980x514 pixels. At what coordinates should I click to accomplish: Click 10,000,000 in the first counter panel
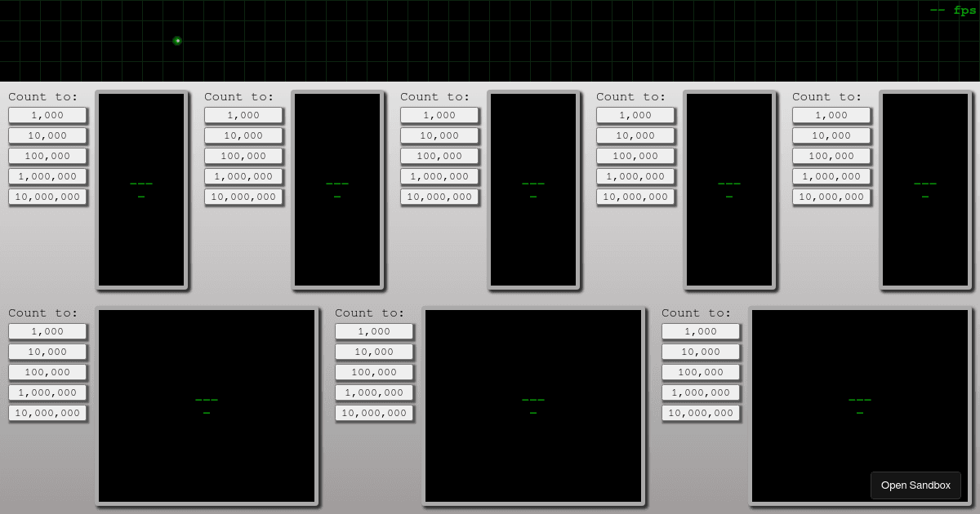click(x=47, y=197)
